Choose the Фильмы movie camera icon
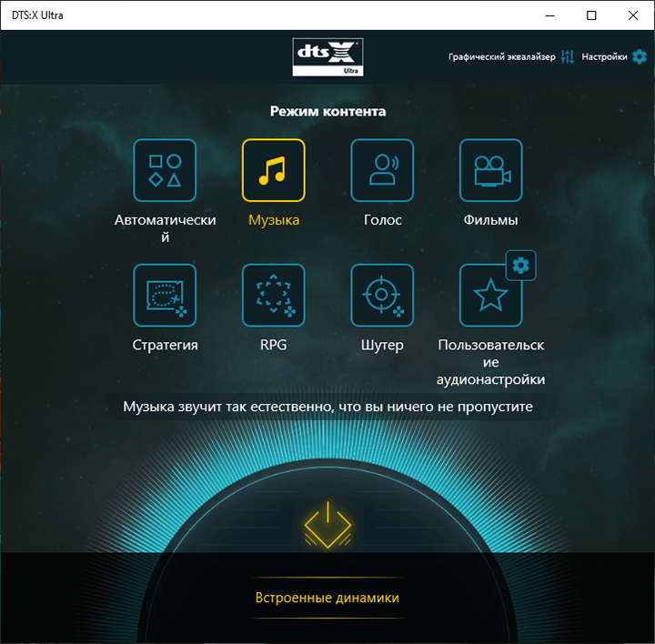The image size is (655, 644). coord(491,170)
